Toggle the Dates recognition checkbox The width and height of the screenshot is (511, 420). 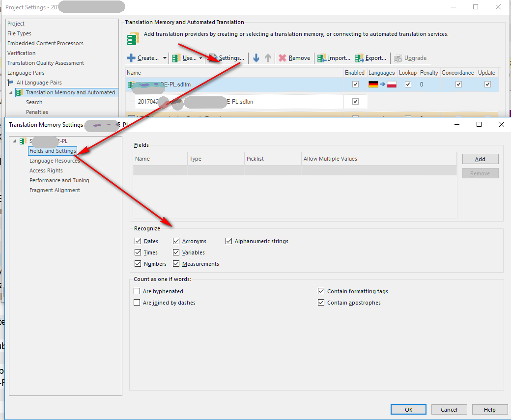point(138,241)
